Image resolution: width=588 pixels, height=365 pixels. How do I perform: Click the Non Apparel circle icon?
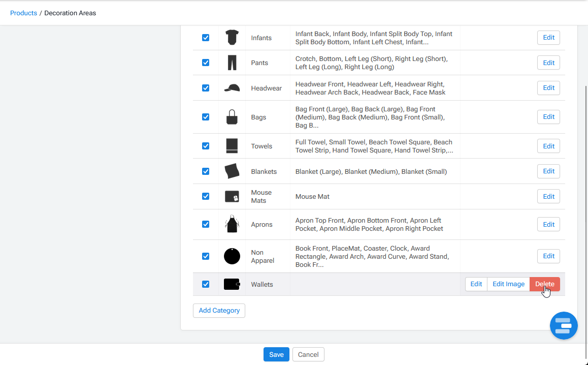[x=232, y=256]
